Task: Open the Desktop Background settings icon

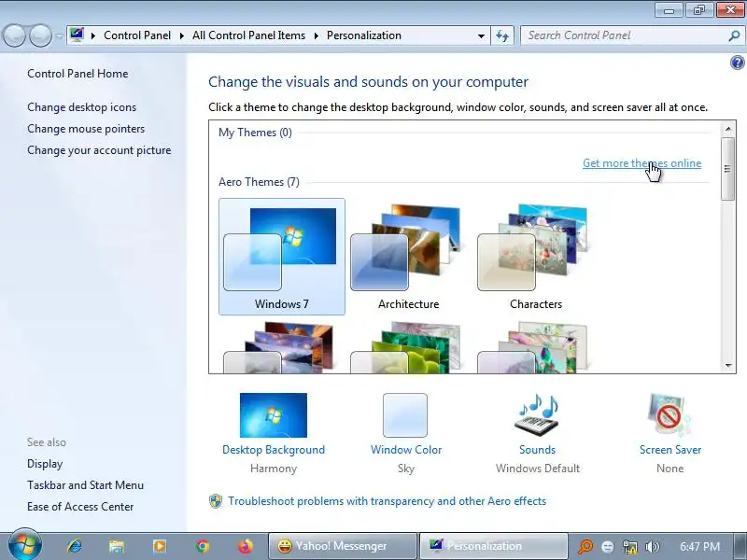Action: (274, 414)
